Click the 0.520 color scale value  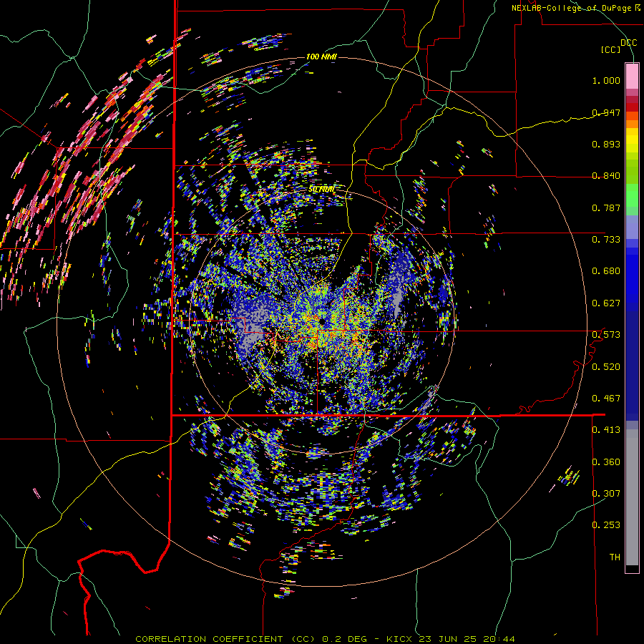(606, 367)
